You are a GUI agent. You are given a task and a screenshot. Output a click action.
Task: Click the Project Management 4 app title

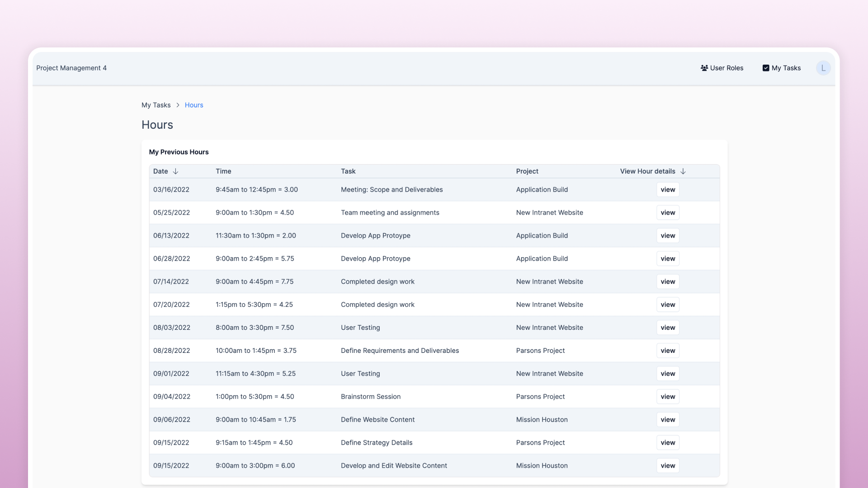(x=71, y=68)
